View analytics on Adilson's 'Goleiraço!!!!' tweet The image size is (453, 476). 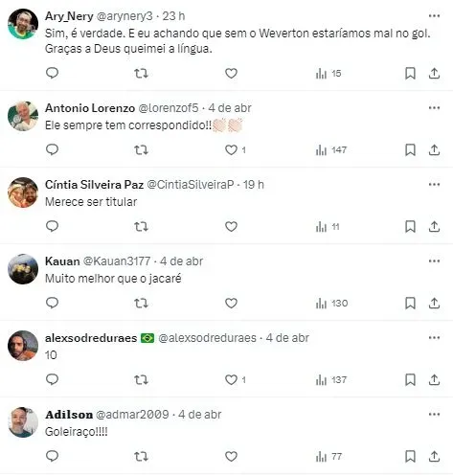coord(328,457)
